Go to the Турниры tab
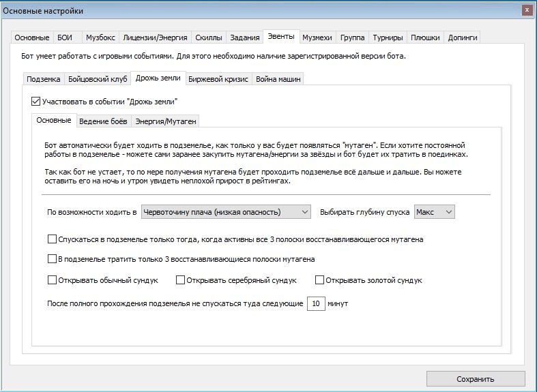 point(388,37)
